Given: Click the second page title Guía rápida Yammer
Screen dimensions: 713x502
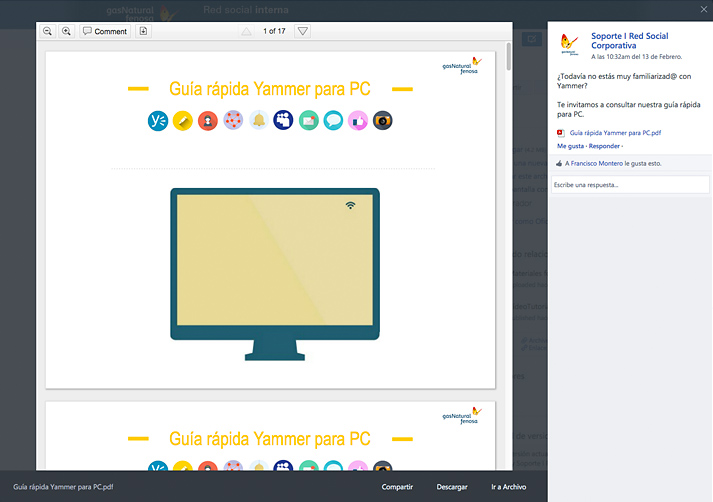Looking at the screenshot, I should [x=270, y=439].
